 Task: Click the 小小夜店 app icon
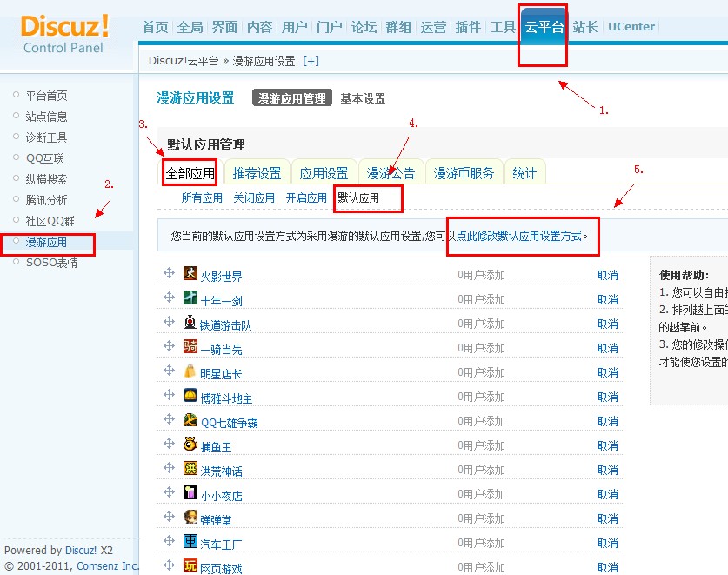coord(190,492)
